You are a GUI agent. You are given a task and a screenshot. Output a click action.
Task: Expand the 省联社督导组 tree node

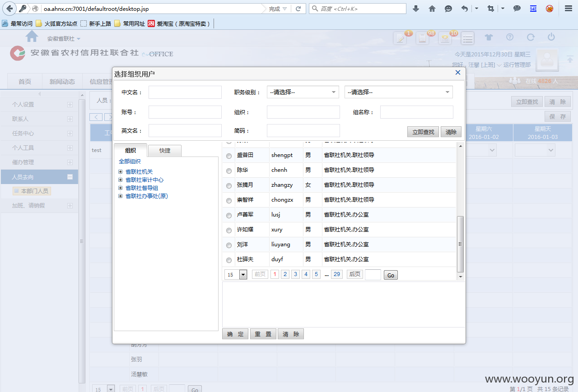tap(120, 188)
